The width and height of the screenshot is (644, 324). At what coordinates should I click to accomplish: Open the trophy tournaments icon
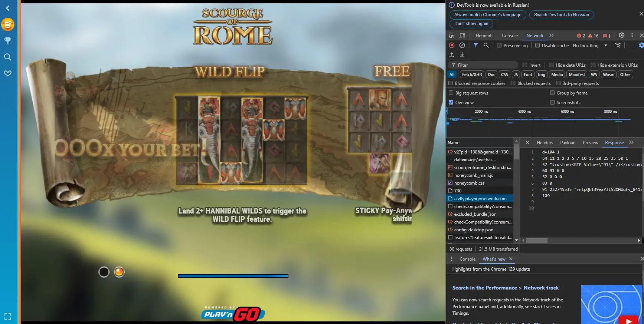(8, 41)
